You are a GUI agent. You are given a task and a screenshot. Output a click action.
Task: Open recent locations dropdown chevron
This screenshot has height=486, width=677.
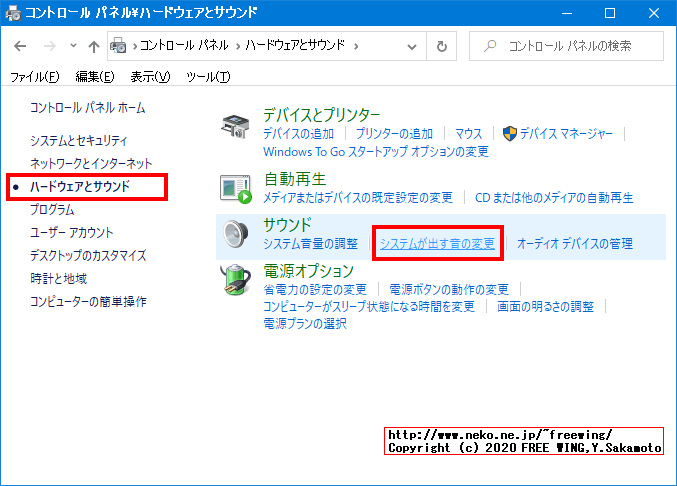point(73,45)
